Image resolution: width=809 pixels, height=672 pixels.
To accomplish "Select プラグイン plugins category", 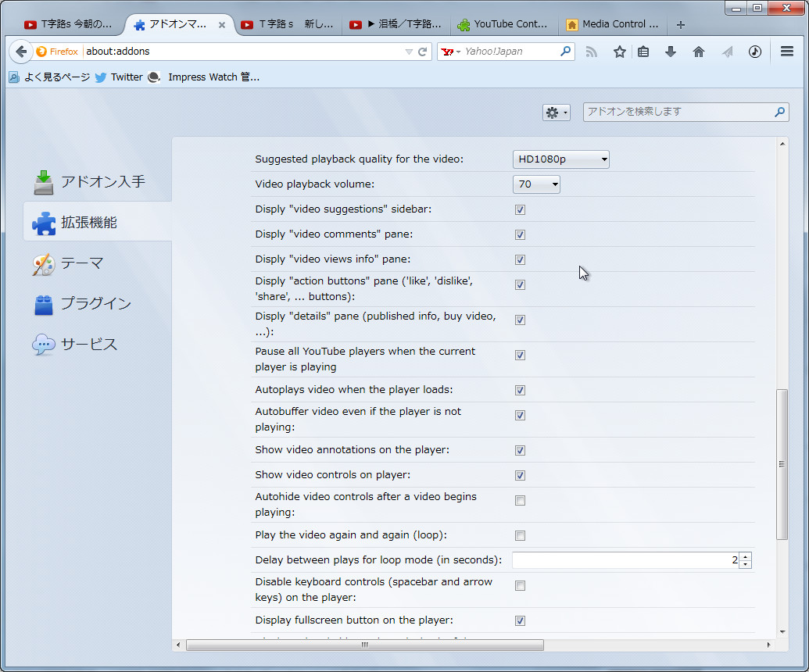I will click(83, 303).
